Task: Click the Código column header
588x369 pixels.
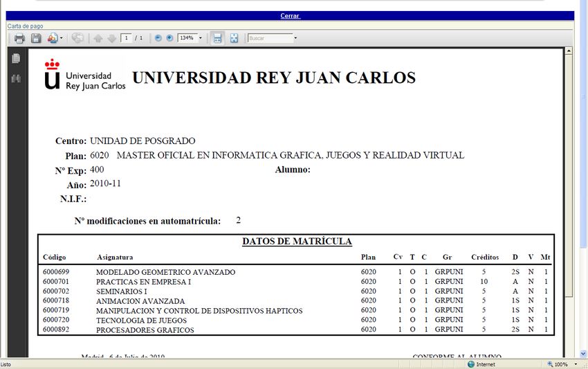Action: tap(55, 257)
